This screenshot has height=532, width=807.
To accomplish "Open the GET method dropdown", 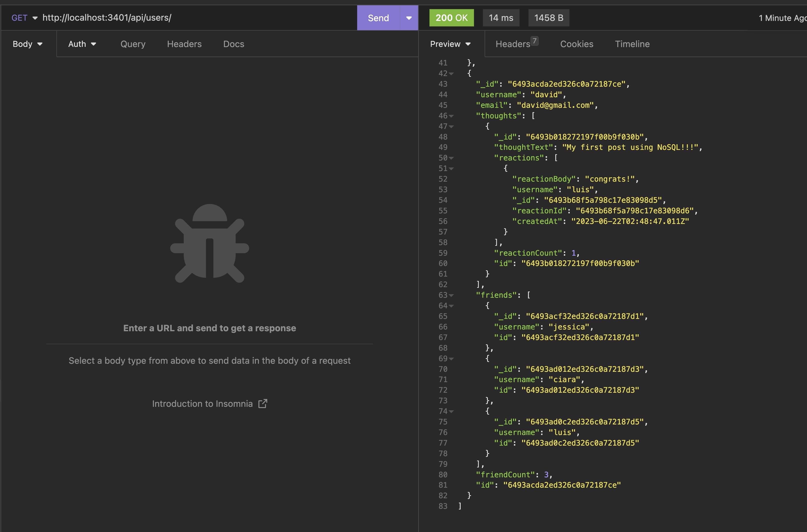I will [24, 18].
